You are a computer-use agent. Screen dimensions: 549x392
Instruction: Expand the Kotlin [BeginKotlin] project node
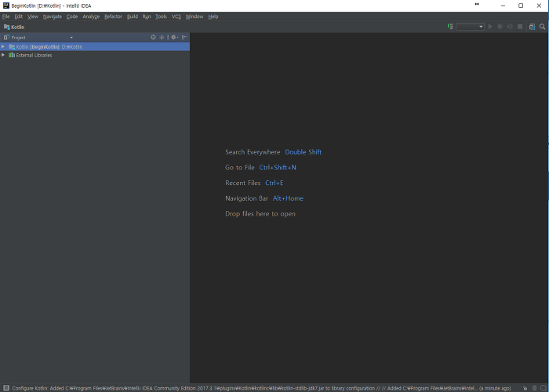click(3, 46)
